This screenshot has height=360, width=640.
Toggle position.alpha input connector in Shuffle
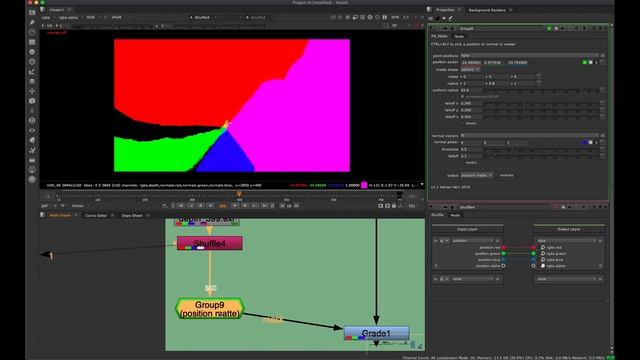click(x=503, y=266)
